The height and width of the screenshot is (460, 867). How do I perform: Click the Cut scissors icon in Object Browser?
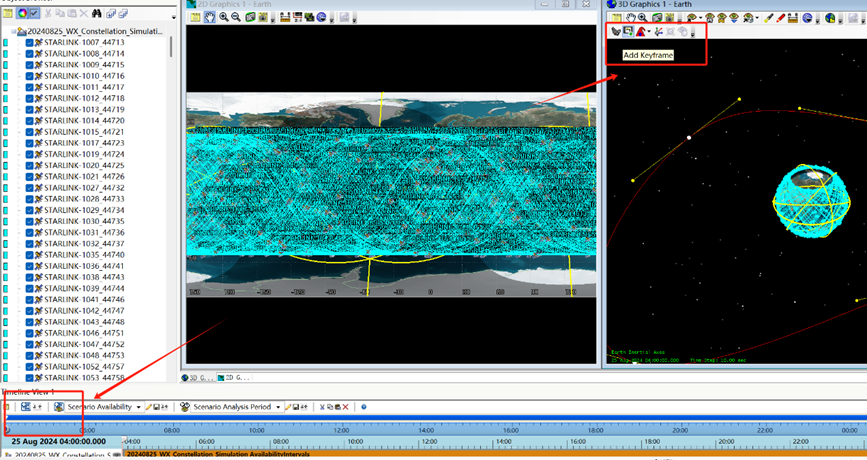pyautogui.click(x=48, y=13)
